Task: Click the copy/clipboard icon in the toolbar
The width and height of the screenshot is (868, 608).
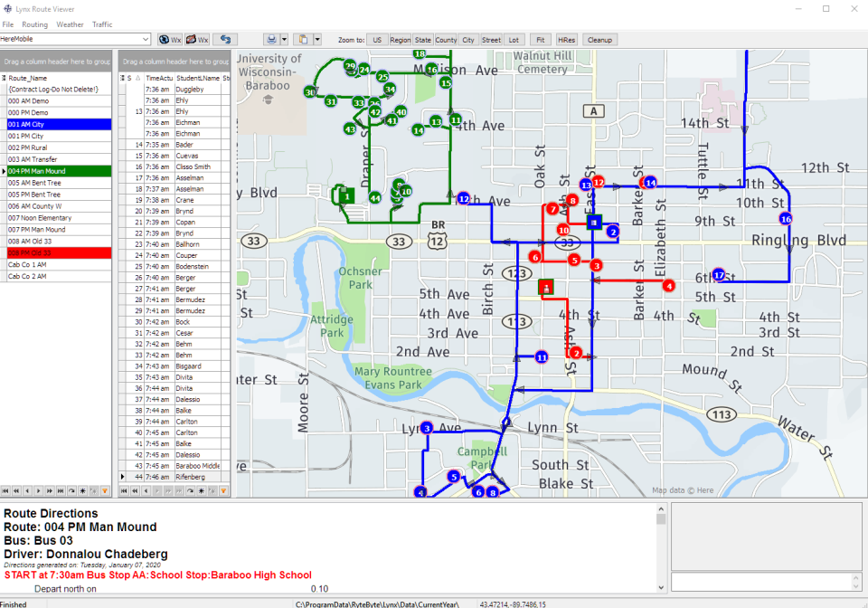Action: click(305, 39)
